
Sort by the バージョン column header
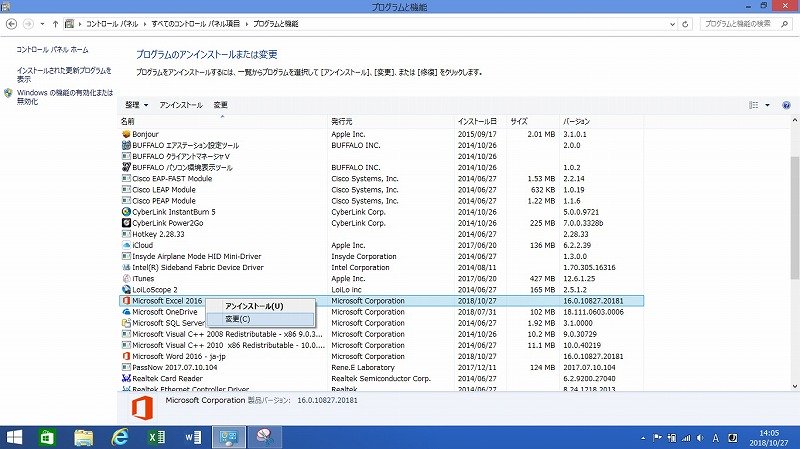(602, 121)
